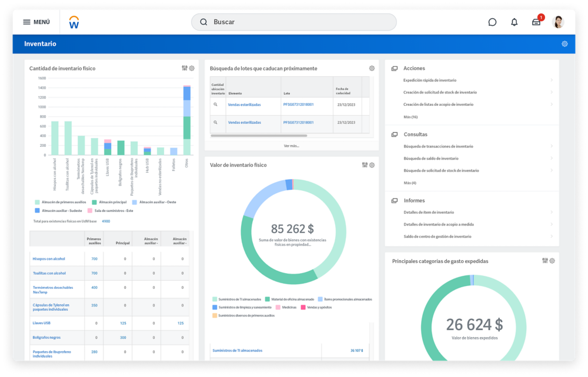Open the inbox tray icon
588x377 pixels.
pos(536,22)
